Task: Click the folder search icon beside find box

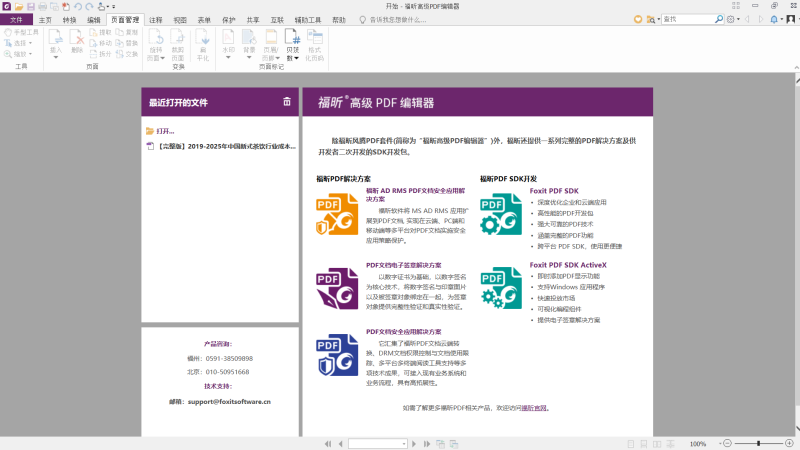Action: tap(651, 19)
